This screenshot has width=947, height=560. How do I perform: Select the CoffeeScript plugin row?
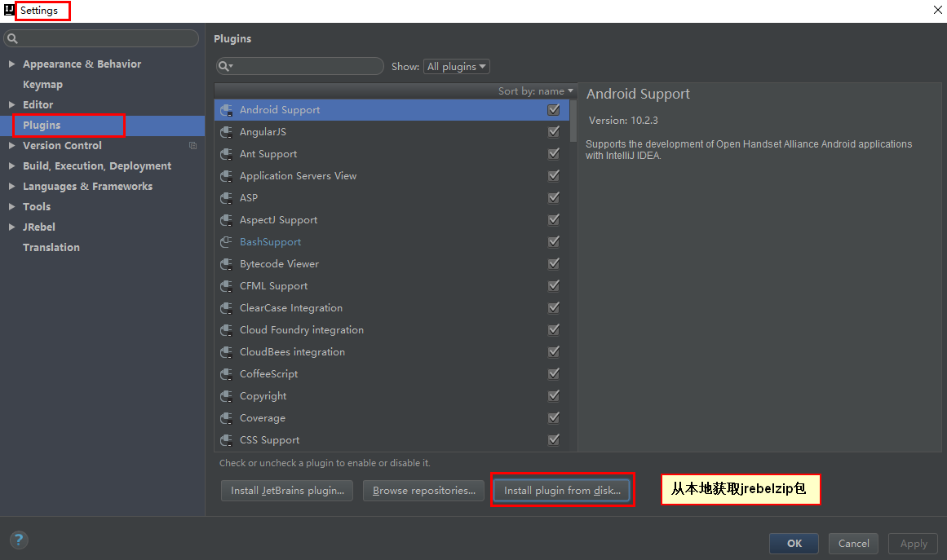tap(392, 374)
